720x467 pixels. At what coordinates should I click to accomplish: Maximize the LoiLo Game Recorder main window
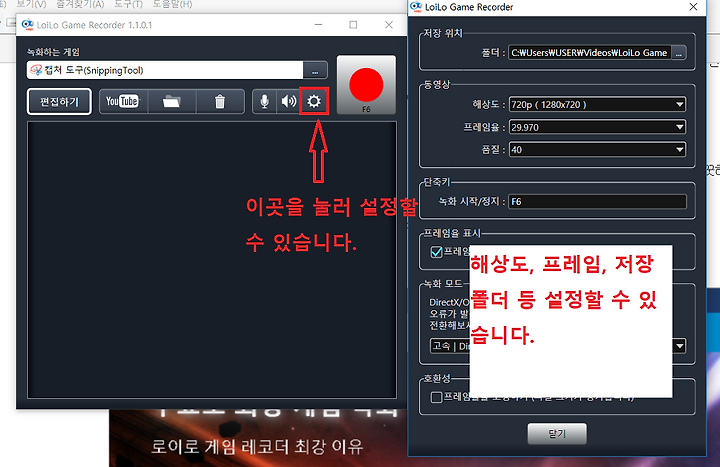[353, 25]
